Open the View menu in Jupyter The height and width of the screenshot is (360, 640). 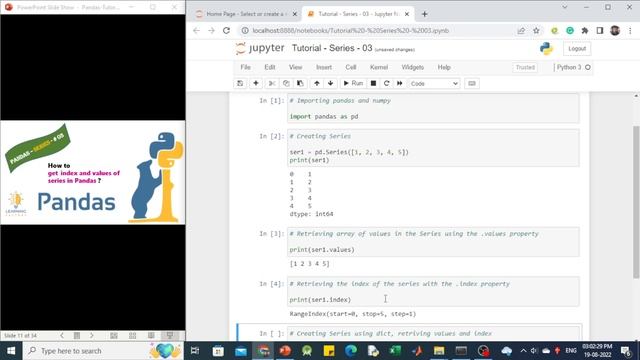click(x=296, y=67)
